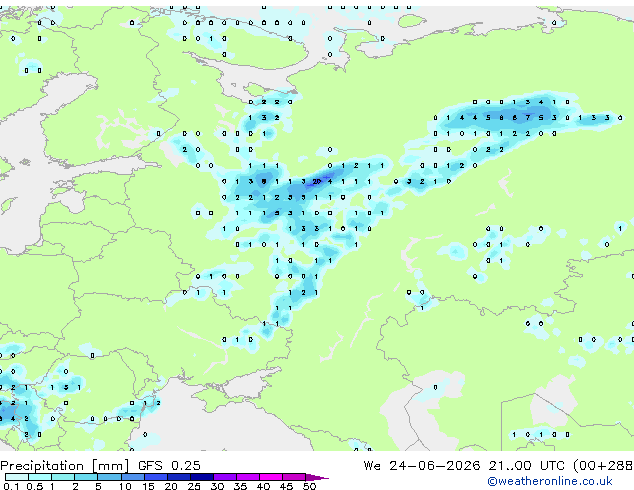Click the over-50 arrow tip of legend

coord(317,477)
